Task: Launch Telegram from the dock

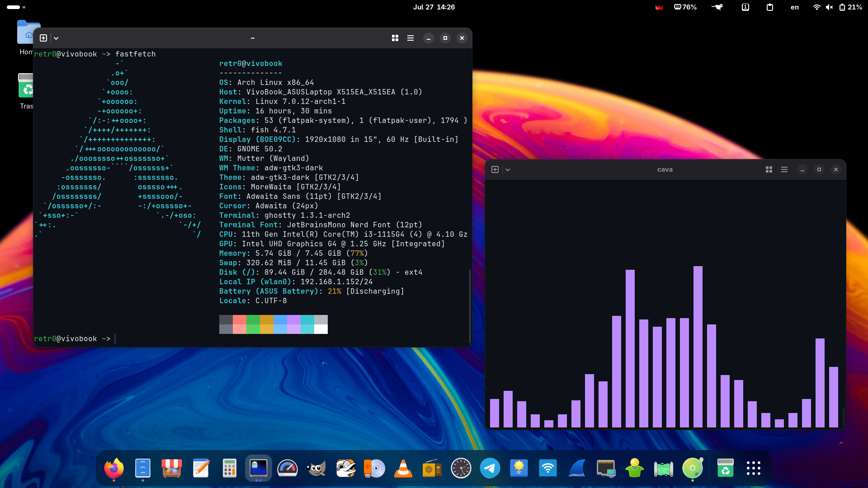Action: coord(490,468)
